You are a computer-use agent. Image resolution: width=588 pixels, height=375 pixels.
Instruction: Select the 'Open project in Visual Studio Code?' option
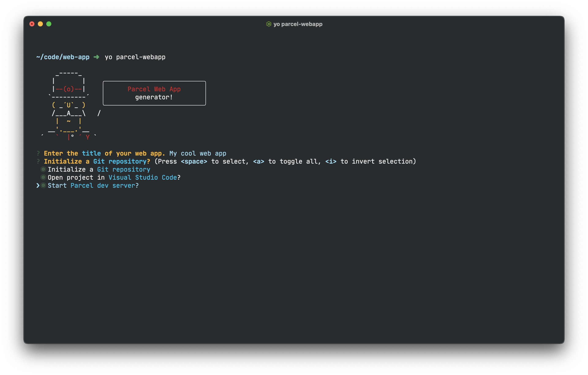[114, 178]
